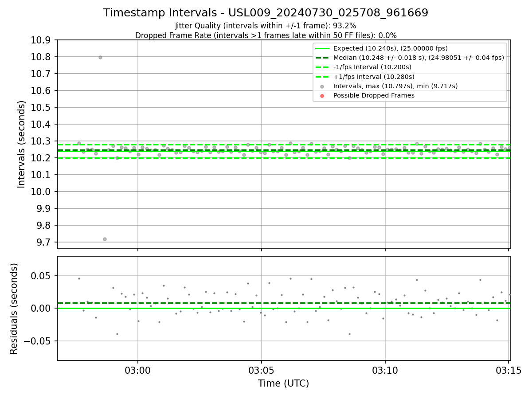Click legend entry Possible Dropped Frames

point(374,95)
